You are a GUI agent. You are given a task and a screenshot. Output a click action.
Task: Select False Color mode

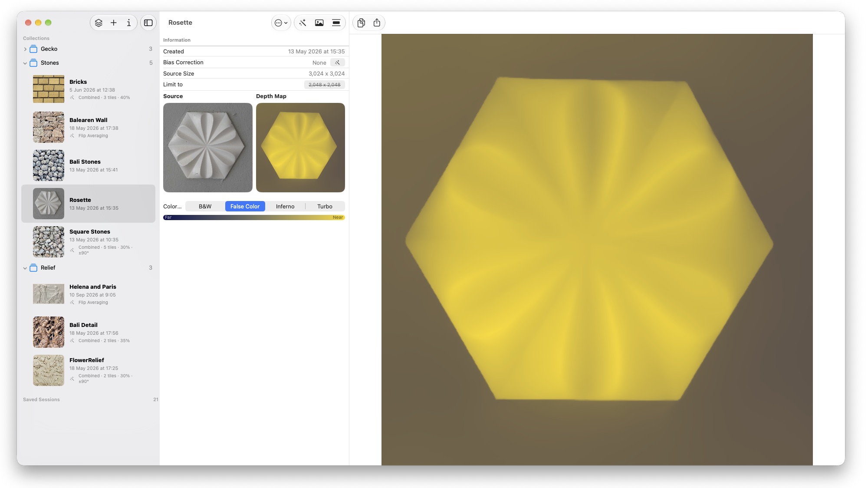pyautogui.click(x=245, y=207)
